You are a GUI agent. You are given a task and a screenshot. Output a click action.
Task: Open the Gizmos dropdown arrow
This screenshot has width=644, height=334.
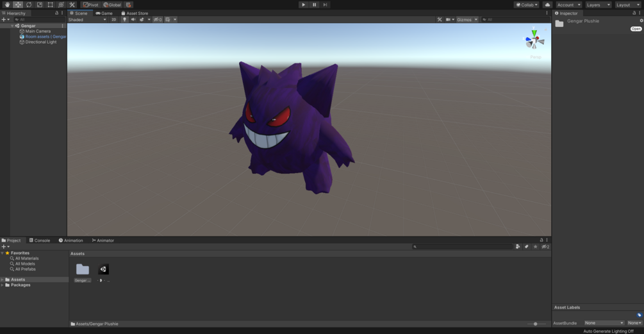(476, 19)
